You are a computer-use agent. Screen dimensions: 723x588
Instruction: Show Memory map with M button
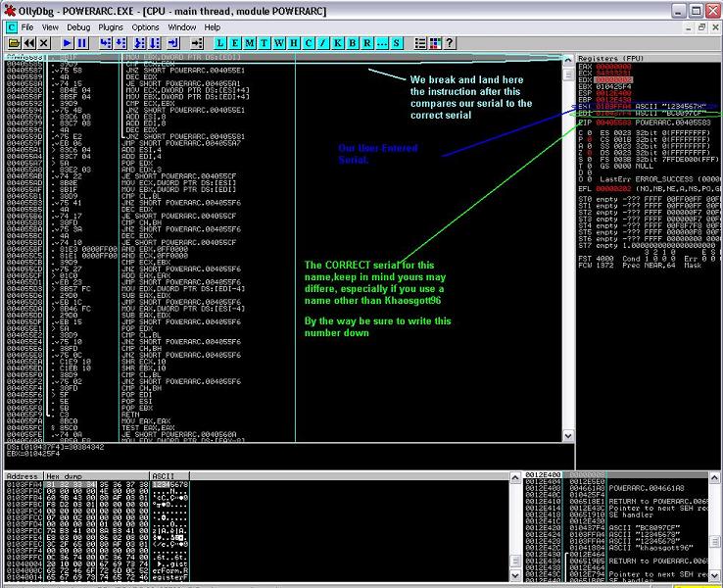(250, 43)
